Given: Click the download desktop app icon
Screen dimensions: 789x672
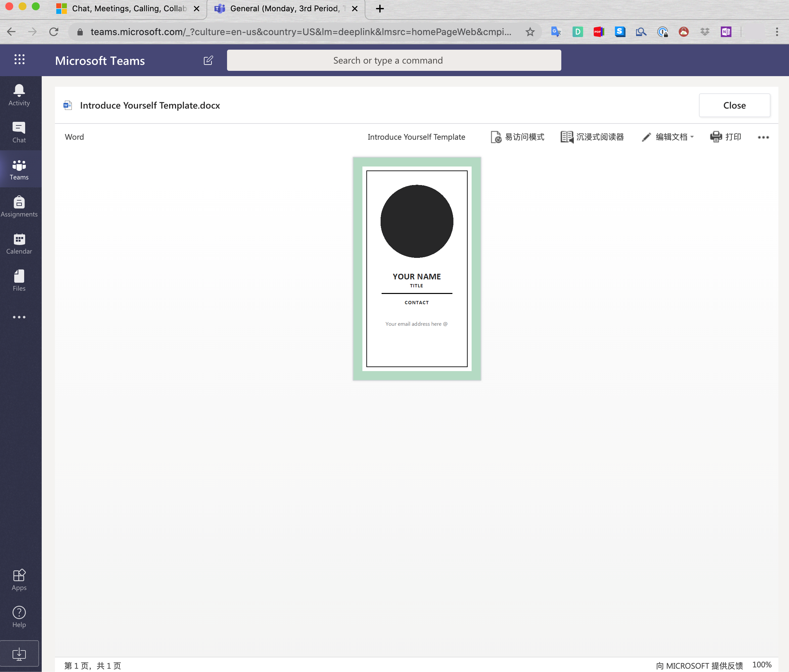Looking at the screenshot, I should (x=19, y=654).
